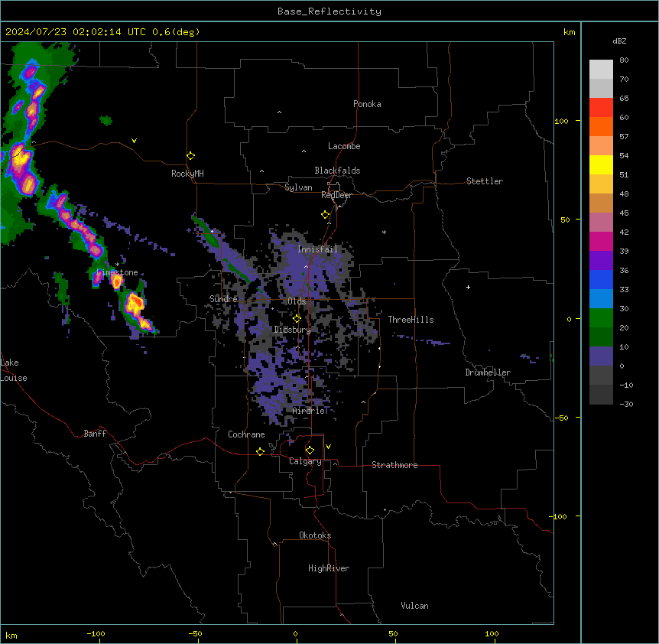Select the magenta 39-42 dBZ legend swatch
Viewport: 659px width, 644px height.
click(601, 242)
